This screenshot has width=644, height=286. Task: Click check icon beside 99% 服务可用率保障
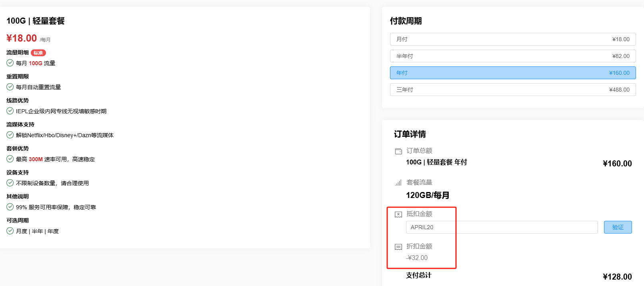(10, 207)
